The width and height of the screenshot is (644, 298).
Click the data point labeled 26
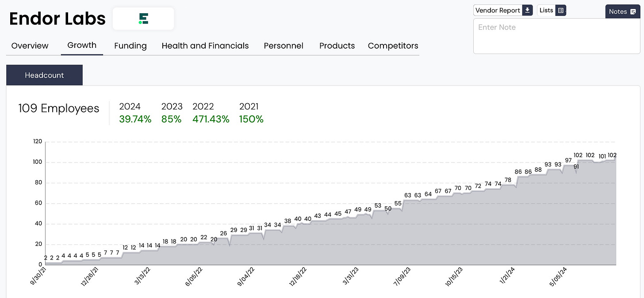point(223,233)
